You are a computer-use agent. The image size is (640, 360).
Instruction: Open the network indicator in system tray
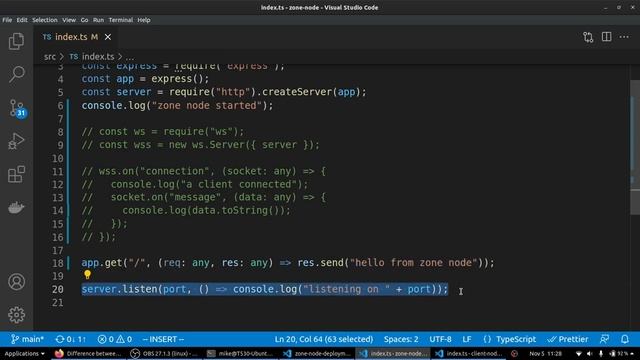[578, 353]
